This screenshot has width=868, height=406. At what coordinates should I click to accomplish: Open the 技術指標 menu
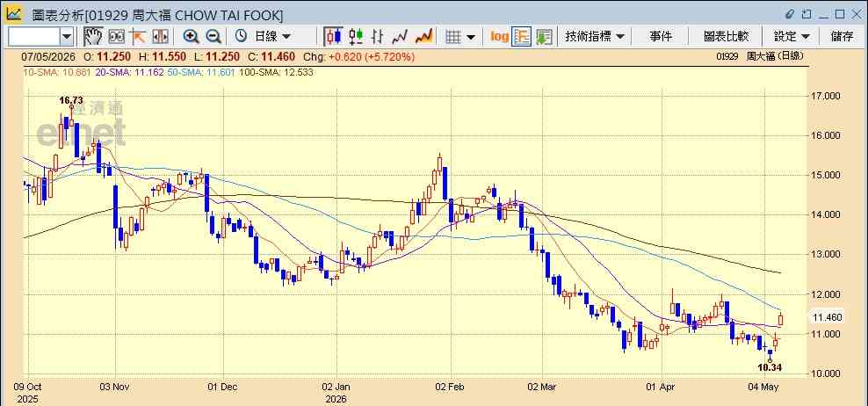(x=595, y=37)
